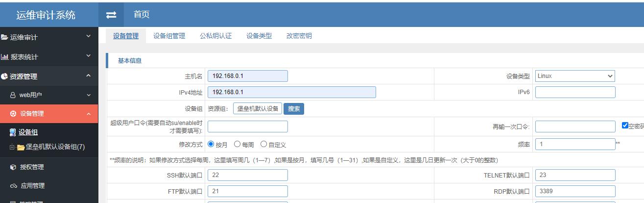Select the 按月 radio button
The width and height of the screenshot is (644, 203).
click(x=211, y=144)
